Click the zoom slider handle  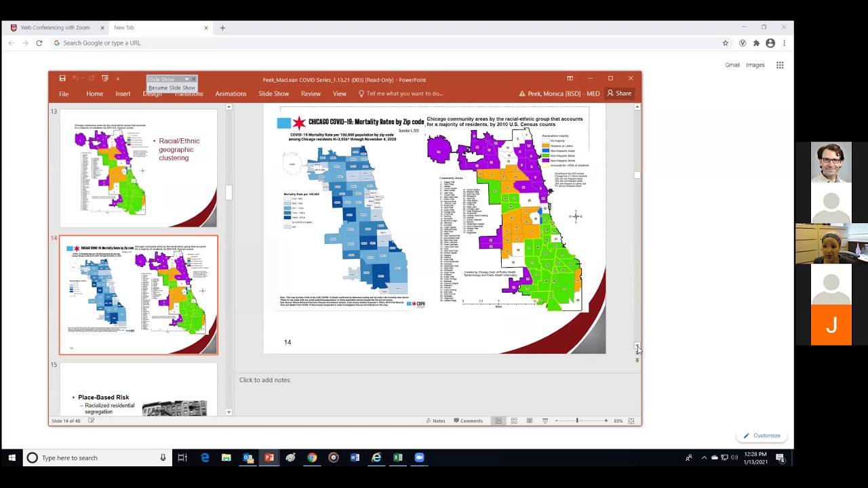[x=577, y=421]
